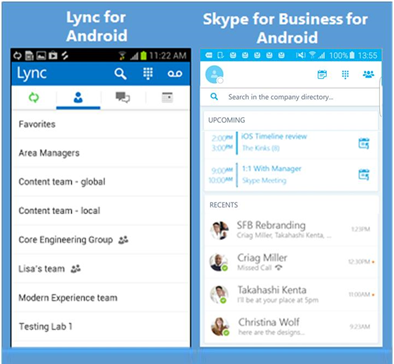Open the Skype for Business meetings calendar icon
Screen dimensions: 394x364
point(322,74)
